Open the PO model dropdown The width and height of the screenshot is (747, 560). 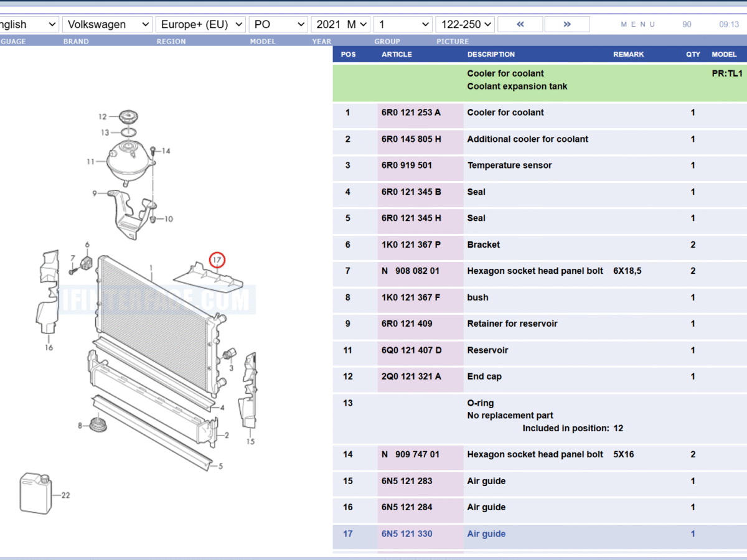[278, 24]
